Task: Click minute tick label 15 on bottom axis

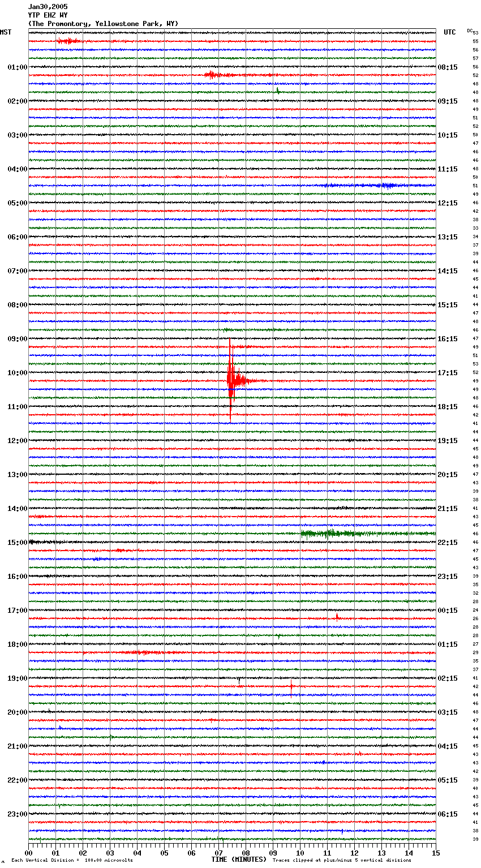Action: click(x=436, y=853)
